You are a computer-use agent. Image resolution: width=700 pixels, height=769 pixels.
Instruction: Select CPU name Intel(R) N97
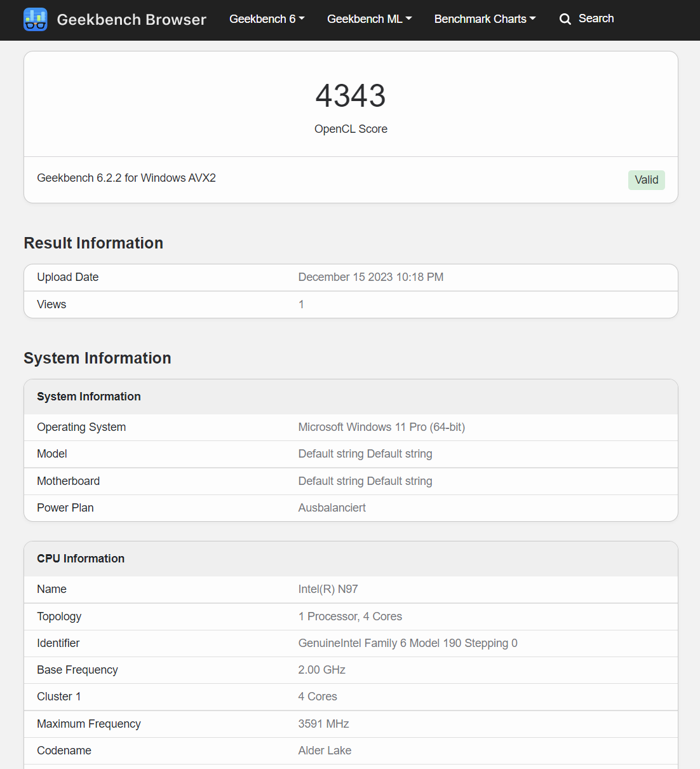point(328,589)
